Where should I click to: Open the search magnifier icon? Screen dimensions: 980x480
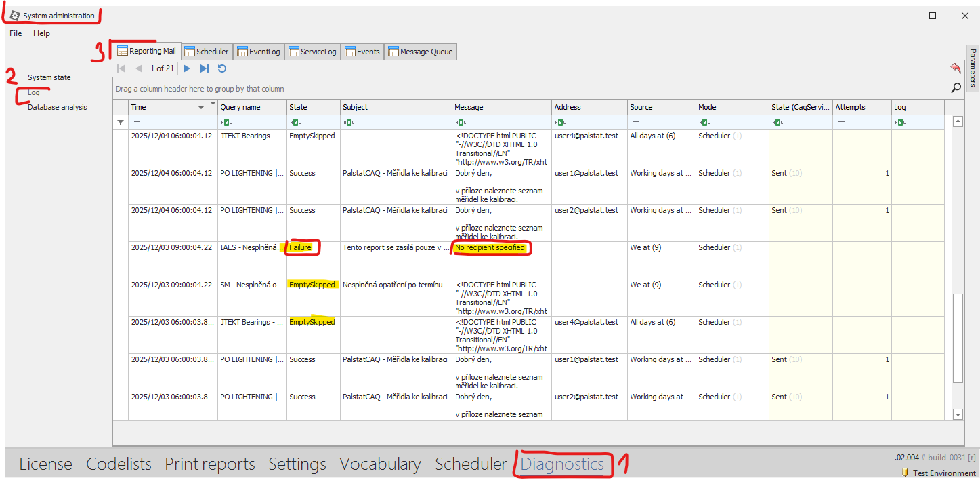pos(956,88)
